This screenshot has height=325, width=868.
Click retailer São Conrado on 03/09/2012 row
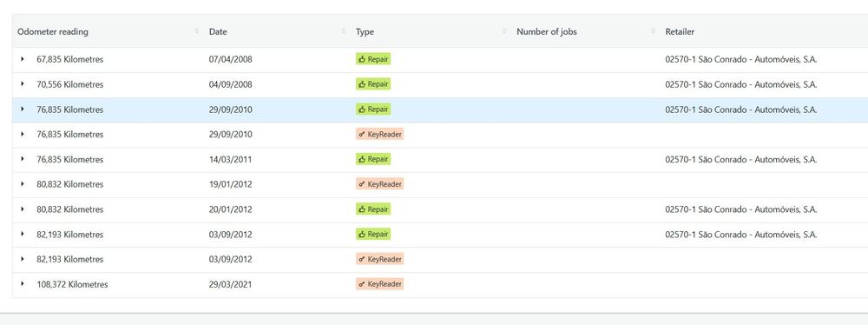click(740, 235)
